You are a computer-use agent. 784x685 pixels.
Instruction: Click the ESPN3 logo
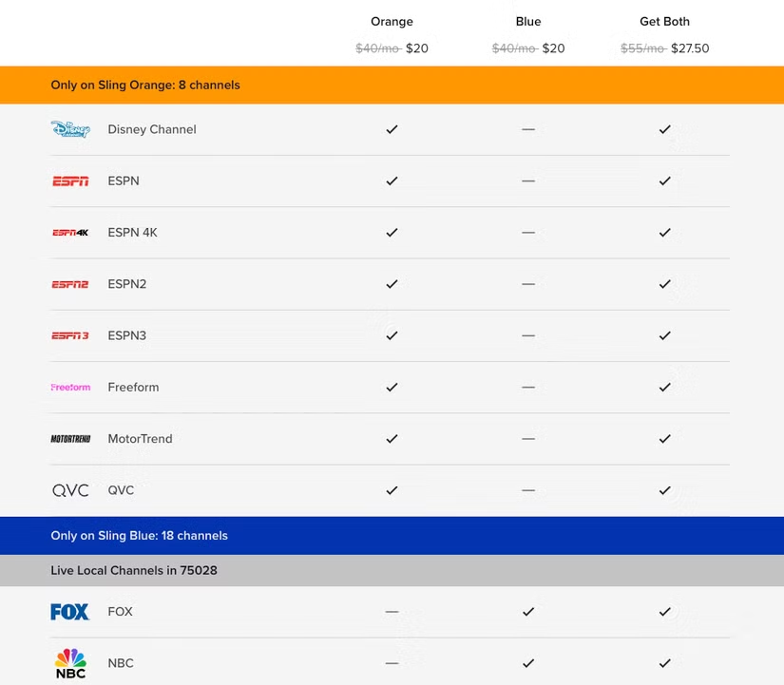pyautogui.click(x=70, y=335)
